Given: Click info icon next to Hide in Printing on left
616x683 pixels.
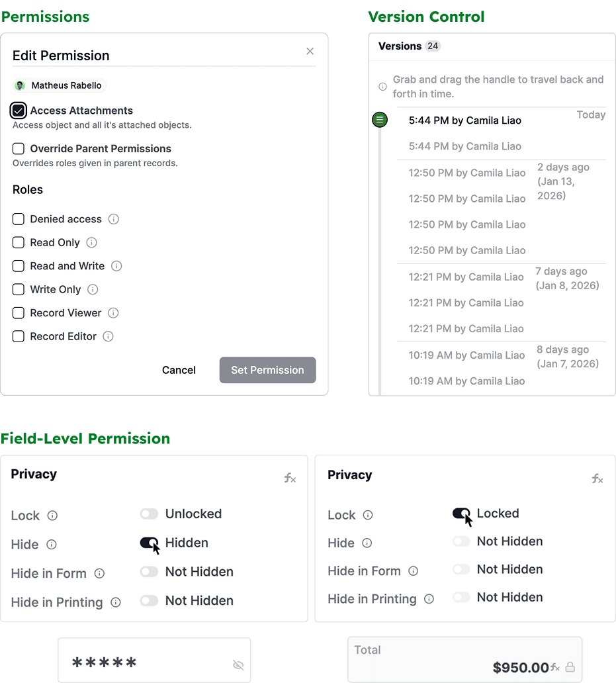Looking at the screenshot, I should tap(115, 602).
